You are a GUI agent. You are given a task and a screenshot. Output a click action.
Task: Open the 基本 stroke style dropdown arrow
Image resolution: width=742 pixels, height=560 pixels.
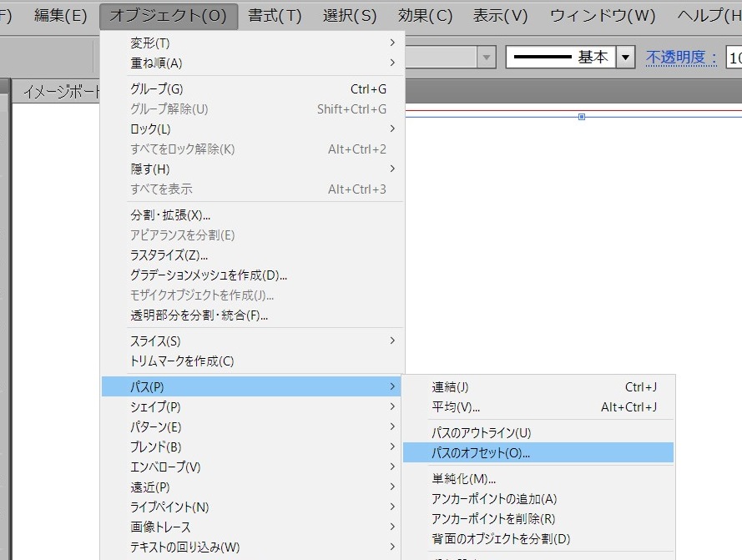(x=625, y=58)
